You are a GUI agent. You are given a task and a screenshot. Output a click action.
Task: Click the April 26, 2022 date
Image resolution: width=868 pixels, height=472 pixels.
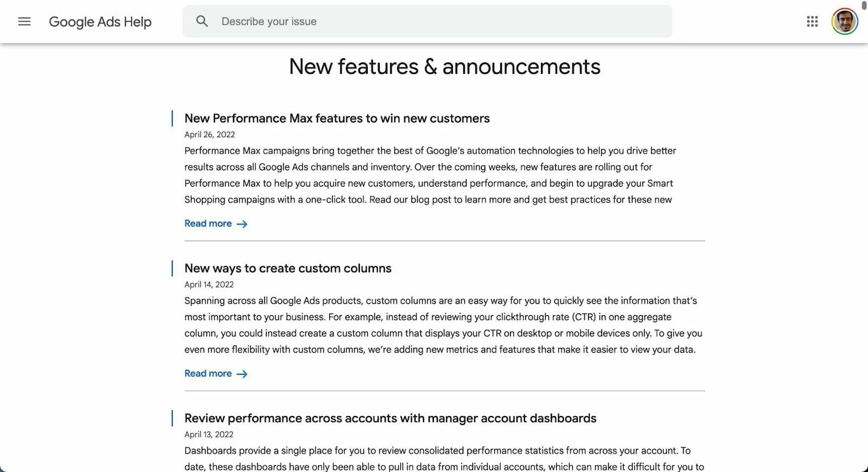[x=209, y=135]
